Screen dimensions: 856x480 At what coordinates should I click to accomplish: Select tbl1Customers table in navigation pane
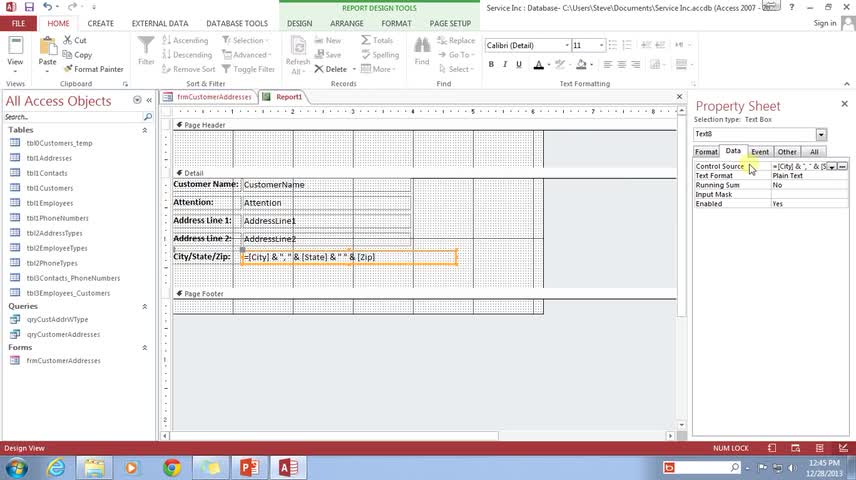click(x=50, y=188)
